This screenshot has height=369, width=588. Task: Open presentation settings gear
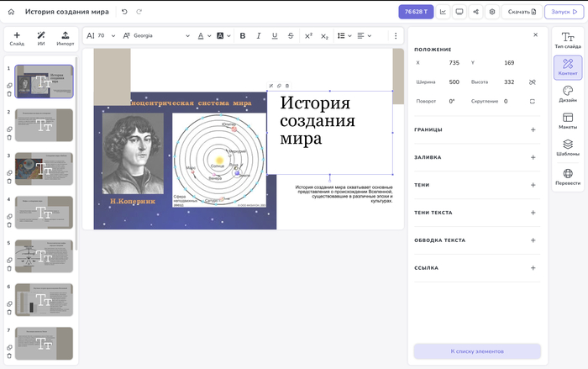click(492, 12)
